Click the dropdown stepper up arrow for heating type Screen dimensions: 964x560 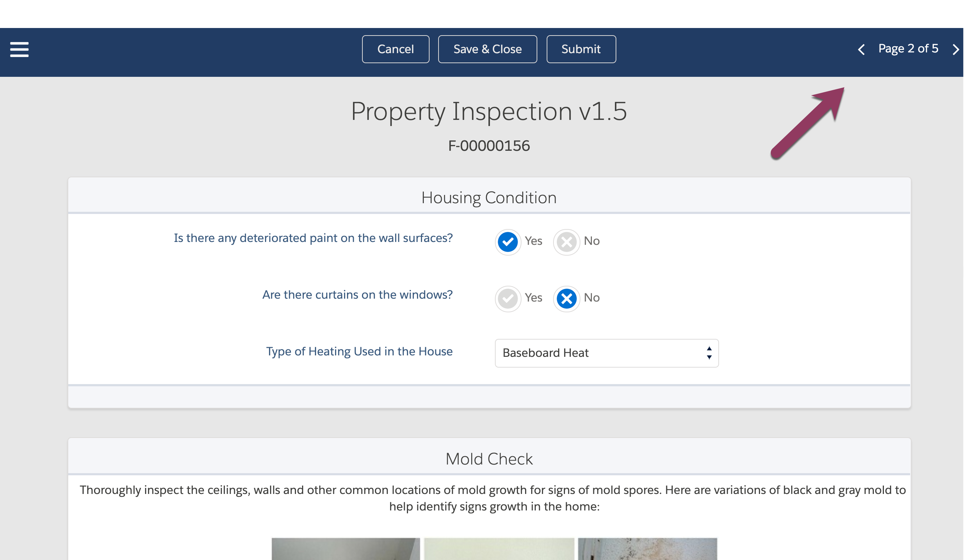pos(709,349)
